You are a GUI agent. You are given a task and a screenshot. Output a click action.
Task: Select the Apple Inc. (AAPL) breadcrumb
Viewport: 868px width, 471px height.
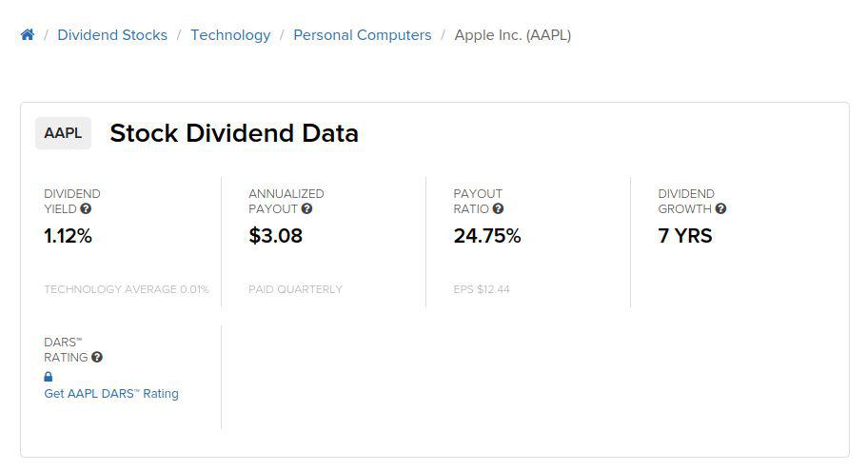point(513,35)
